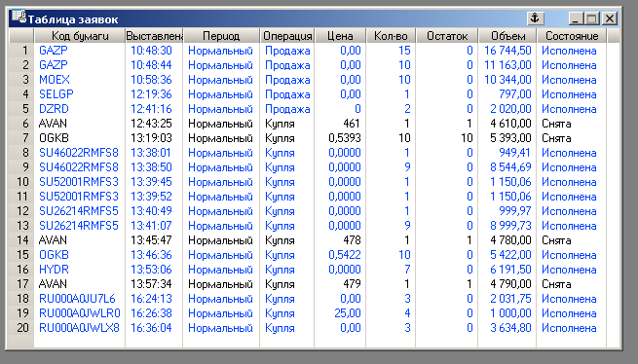Click the Период column header

pyautogui.click(x=221, y=36)
